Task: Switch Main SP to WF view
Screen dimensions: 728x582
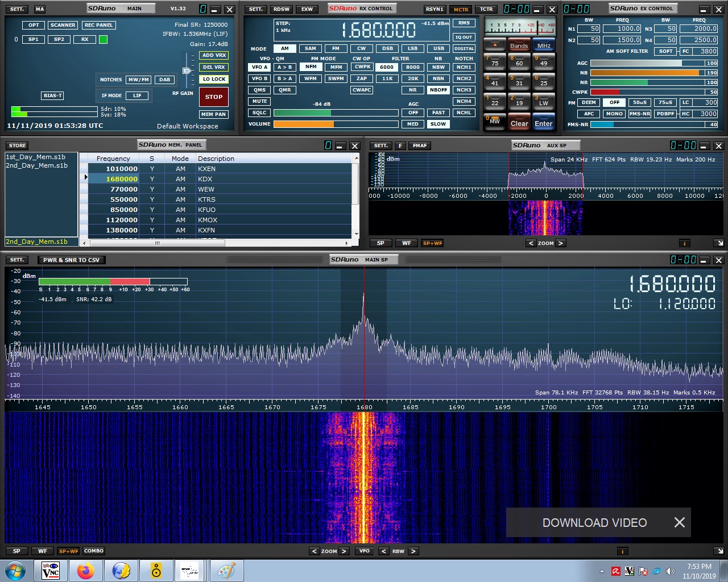Action: click(x=43, y=551)
